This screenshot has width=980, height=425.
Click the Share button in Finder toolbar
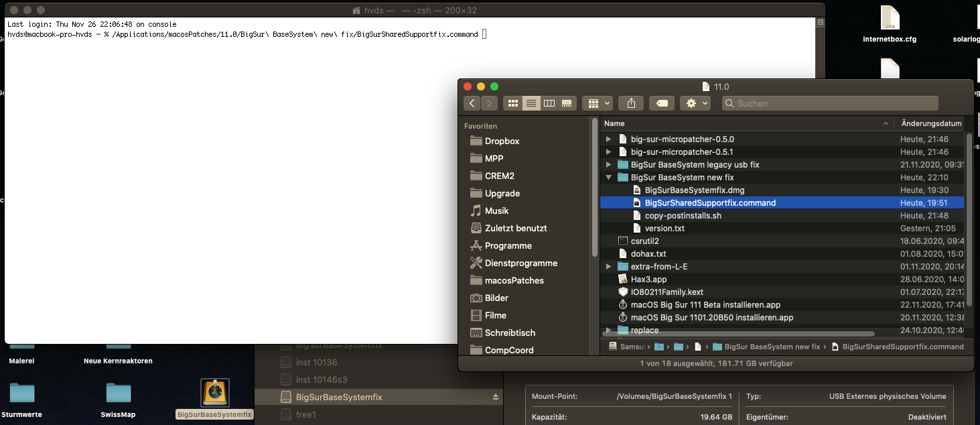[x=631, y=103]
